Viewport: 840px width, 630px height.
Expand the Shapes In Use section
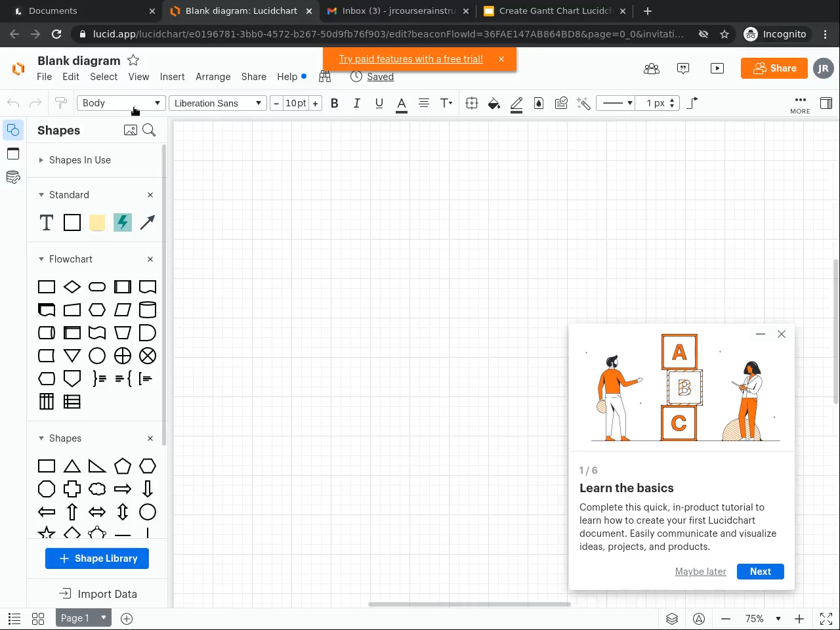coord(79,160)
